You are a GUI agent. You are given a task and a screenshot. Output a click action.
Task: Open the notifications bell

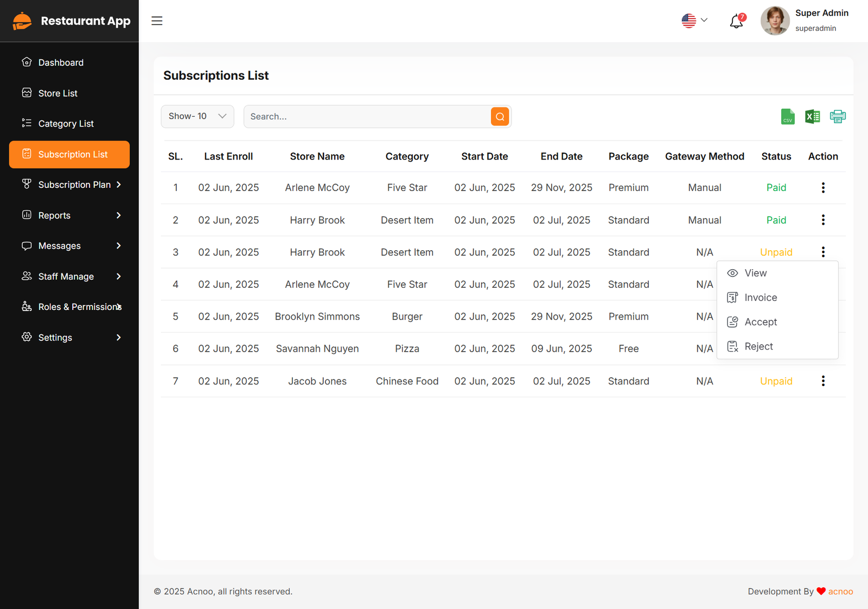(x=736, y=21)
